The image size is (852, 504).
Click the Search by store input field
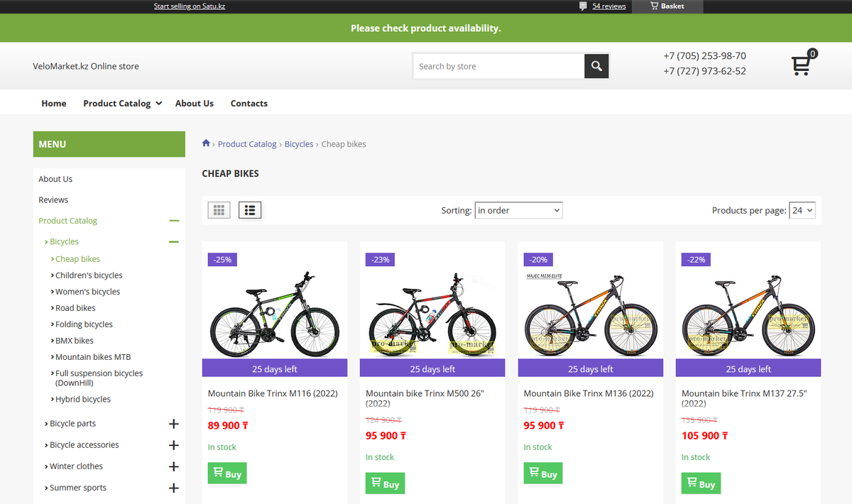498,66
